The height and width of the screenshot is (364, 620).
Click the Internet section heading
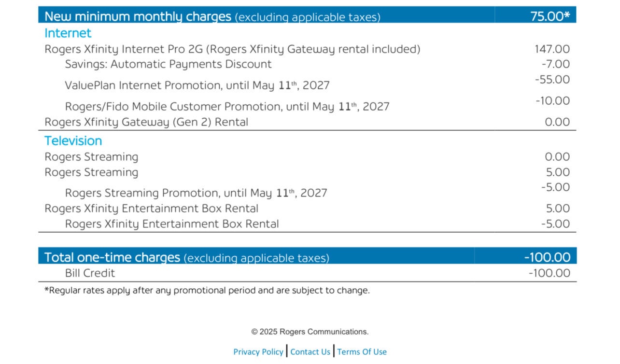68,33
